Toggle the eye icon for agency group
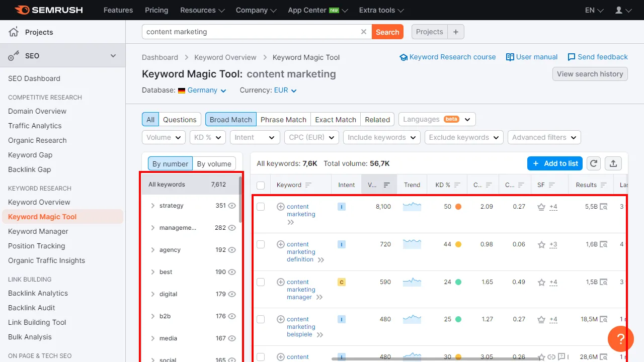 pyautogui.click(x=232, y=250)
